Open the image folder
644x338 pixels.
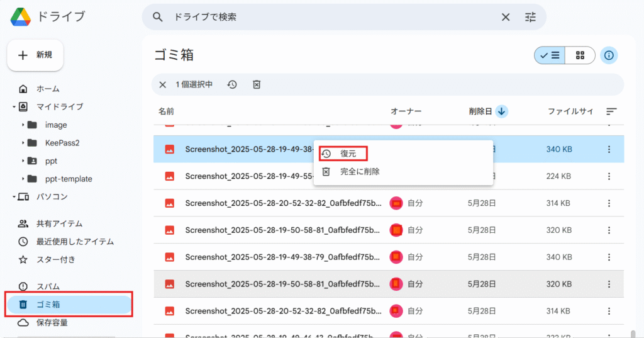(56, 125)
